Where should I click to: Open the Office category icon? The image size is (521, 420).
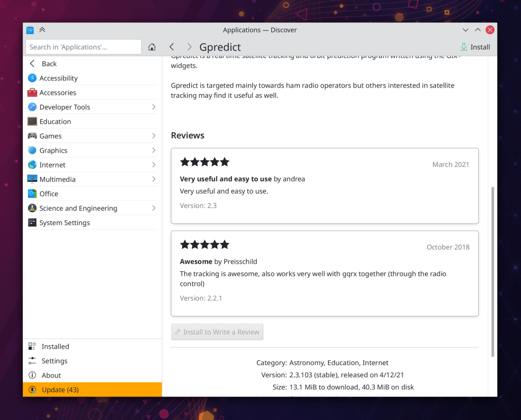[x=32, y=194]
